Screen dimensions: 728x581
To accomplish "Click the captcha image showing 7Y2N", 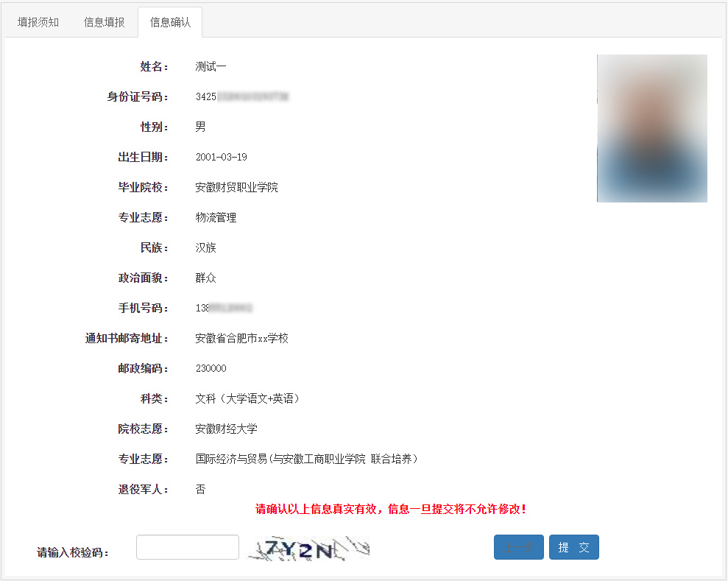I will (x=309, y=547).
